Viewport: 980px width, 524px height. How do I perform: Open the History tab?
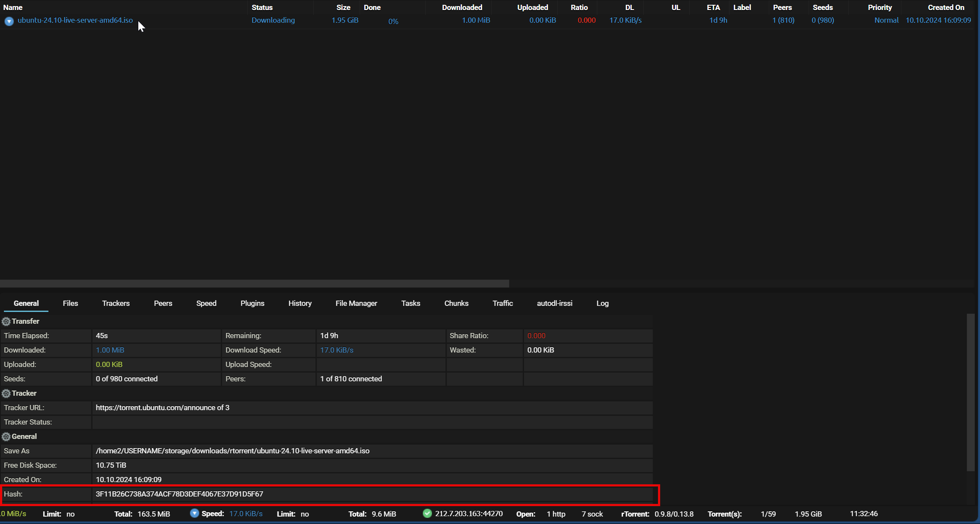300,303
